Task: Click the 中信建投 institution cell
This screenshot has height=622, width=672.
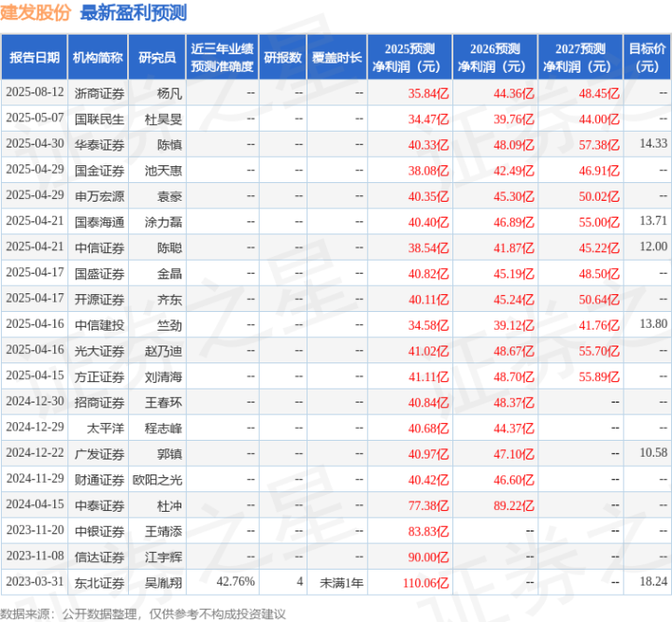Action: click(98, 325)
